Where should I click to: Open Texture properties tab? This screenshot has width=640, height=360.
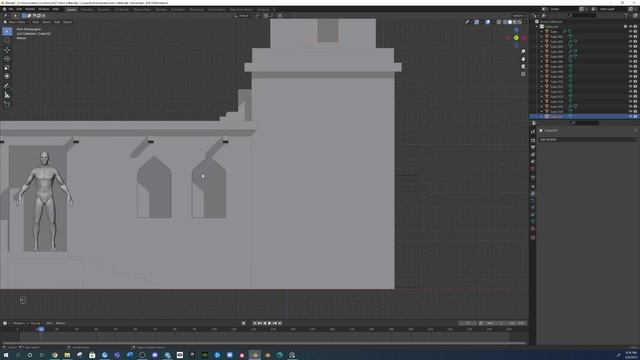[x=533, y=237]
